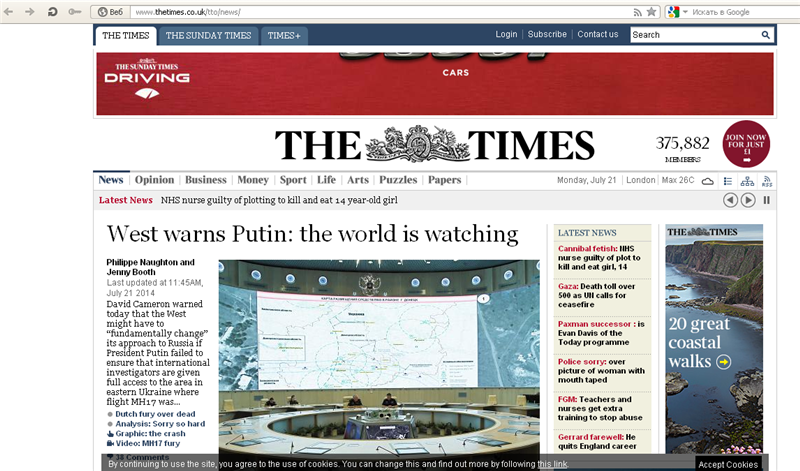Open the sitemap icon in nav bar
The height and width of the screenshot is (471, 800).
pos(747,181)
